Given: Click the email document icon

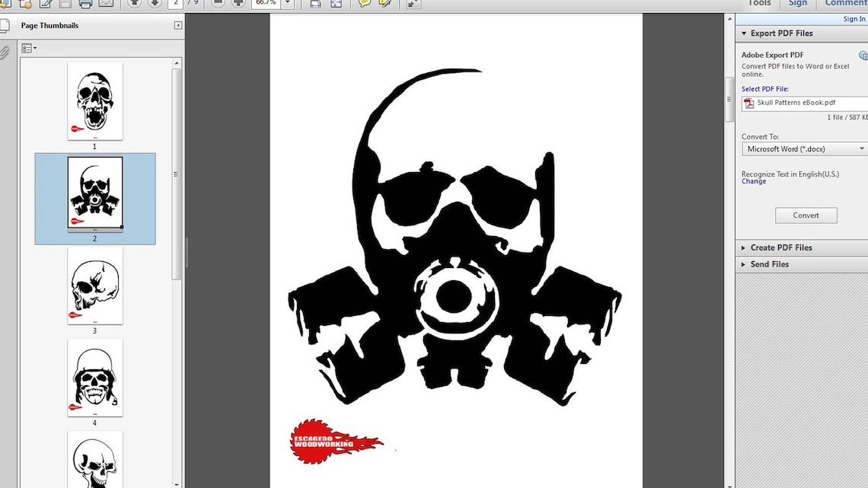Looking at the screenshot, I should [x=104, y=4].
